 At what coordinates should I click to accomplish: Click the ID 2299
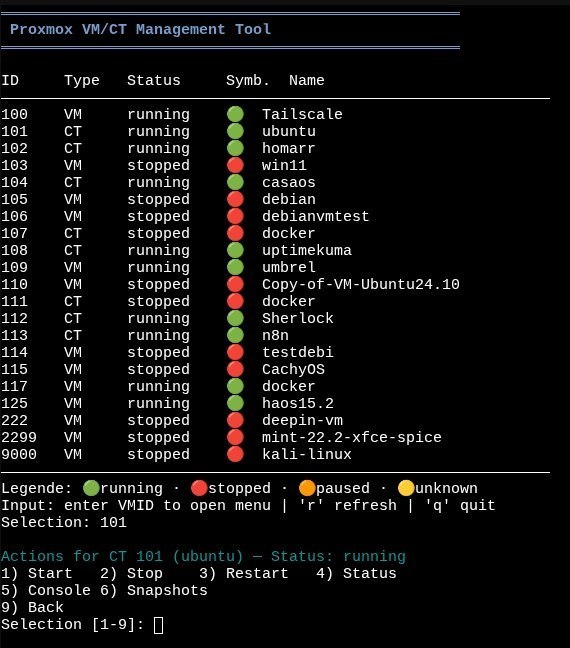(19, 437)
